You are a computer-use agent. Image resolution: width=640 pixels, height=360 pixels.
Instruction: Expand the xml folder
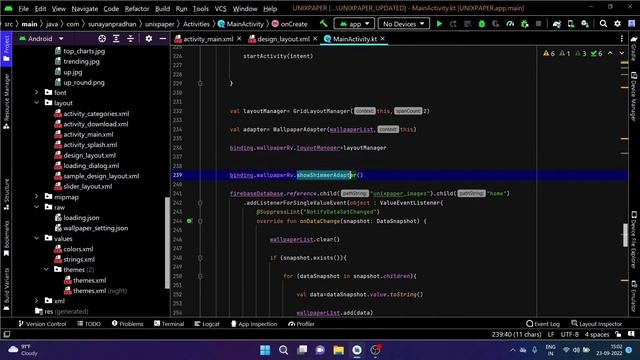[x=37, y=301]
